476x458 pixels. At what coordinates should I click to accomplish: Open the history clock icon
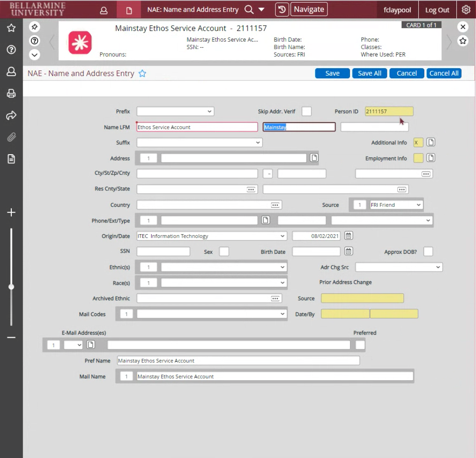(282, 10)
